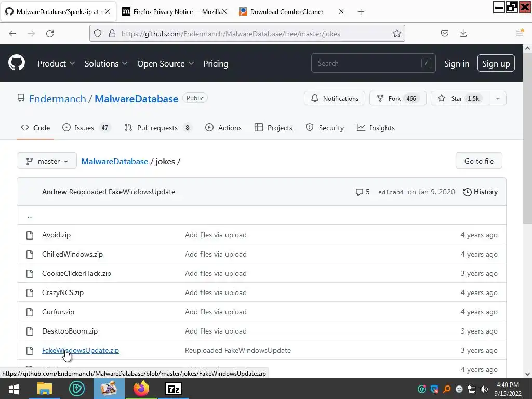Viewport: 532px width, 399px height.
Task: Open Firefox hamburger application menu
Action: 520,33
